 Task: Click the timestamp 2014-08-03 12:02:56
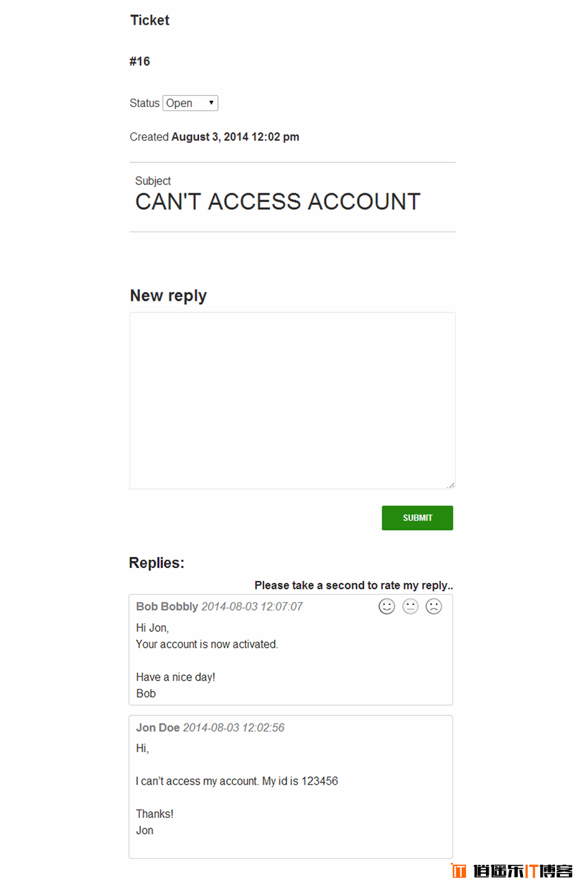pos(234,728)
